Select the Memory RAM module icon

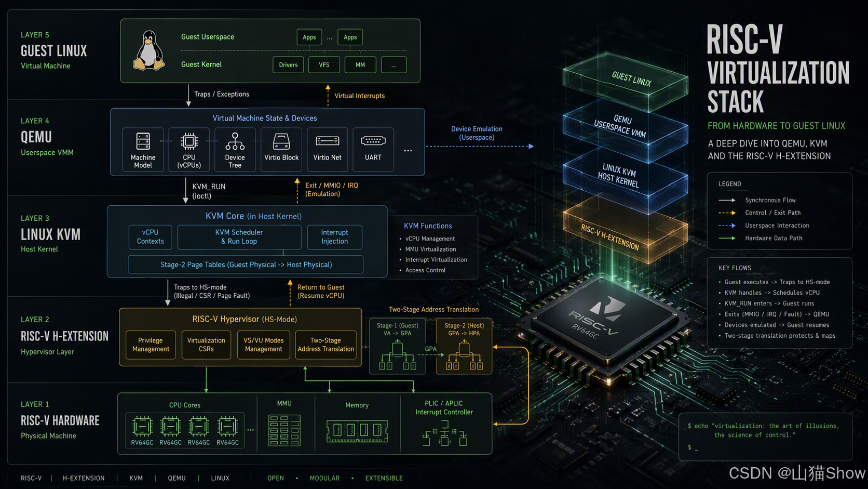coord(357,431)
